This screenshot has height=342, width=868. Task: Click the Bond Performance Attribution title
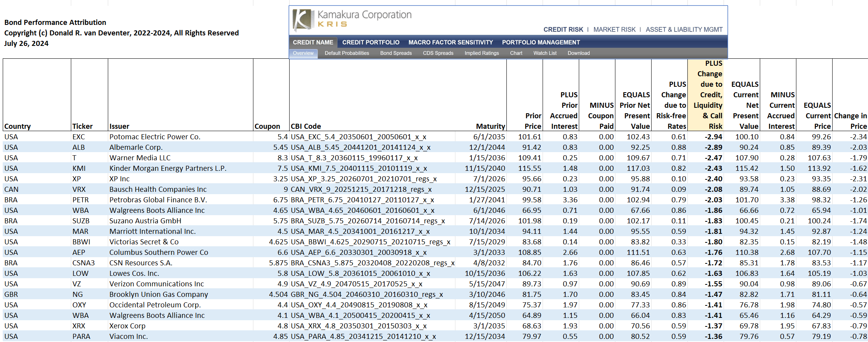point(55,23)
